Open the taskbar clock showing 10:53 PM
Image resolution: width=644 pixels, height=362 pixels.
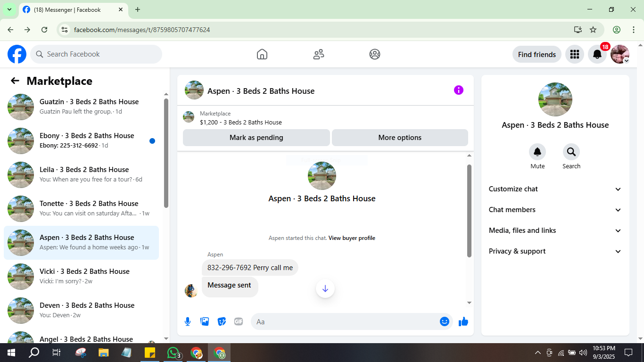click(x=604, y=353)
